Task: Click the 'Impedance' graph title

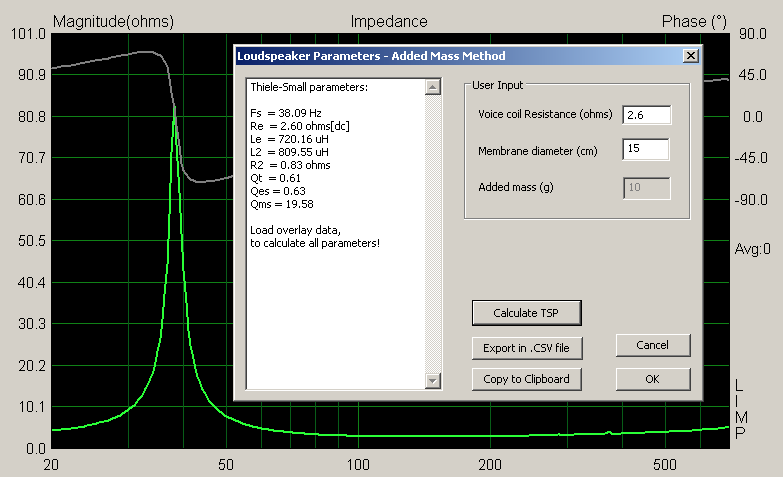Action: pos(389,21)
